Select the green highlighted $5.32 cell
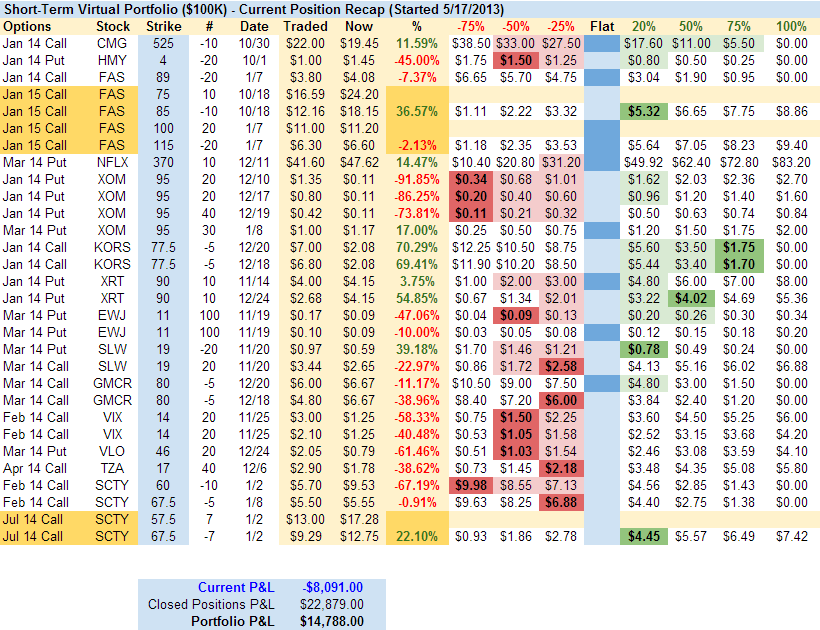 (x=641, y=111)
